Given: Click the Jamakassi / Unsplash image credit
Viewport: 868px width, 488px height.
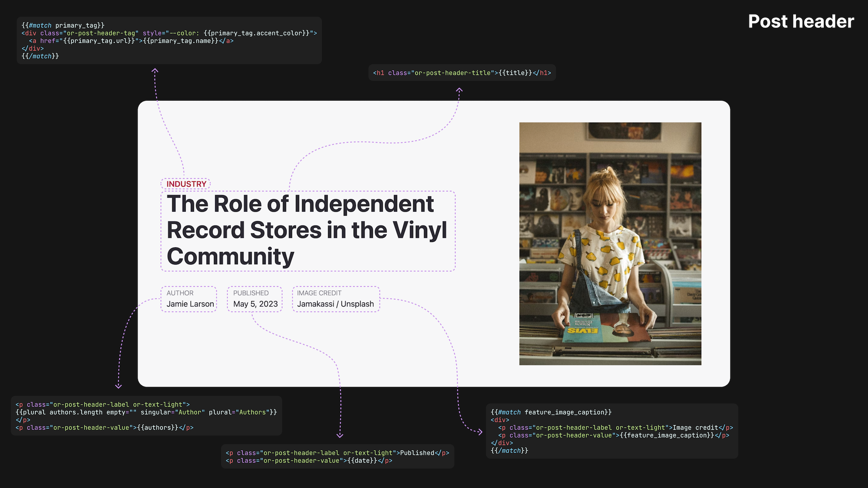Looking at the screenshot, I should pos(335,304).
